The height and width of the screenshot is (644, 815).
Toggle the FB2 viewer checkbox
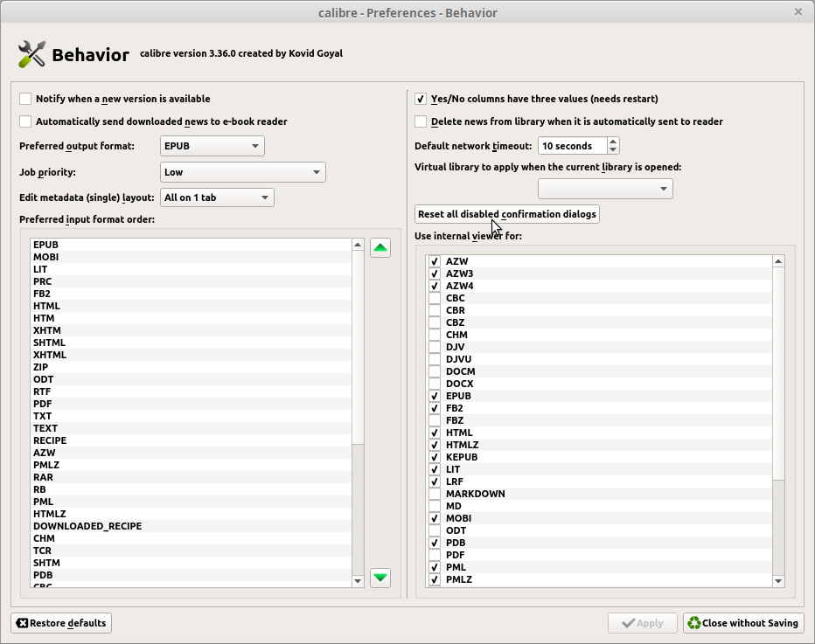click(435, 408)
